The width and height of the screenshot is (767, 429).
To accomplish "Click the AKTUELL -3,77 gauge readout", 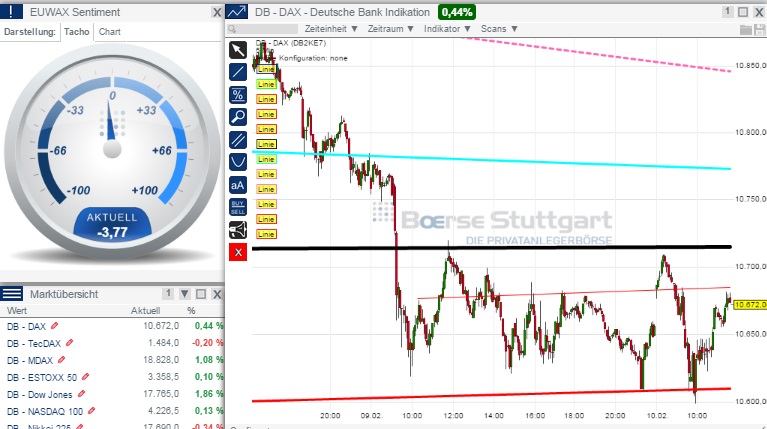I will pos(113,225).
